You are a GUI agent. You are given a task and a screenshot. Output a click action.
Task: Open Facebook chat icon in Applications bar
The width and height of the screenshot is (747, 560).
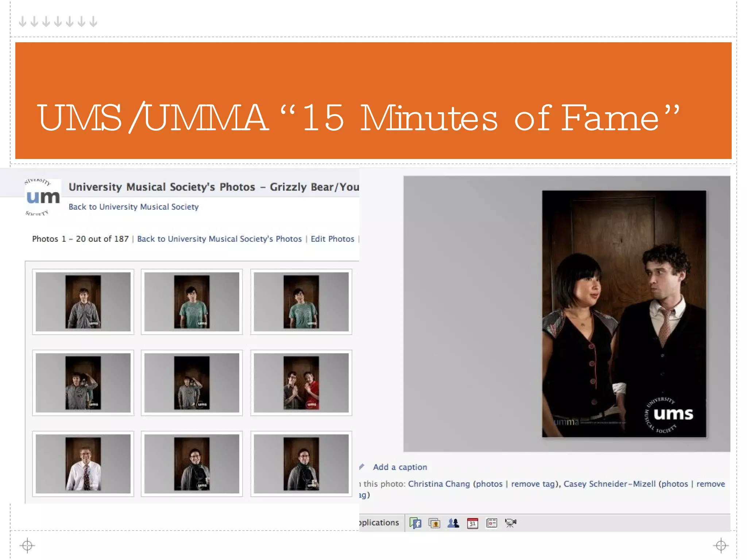point(415,523)
